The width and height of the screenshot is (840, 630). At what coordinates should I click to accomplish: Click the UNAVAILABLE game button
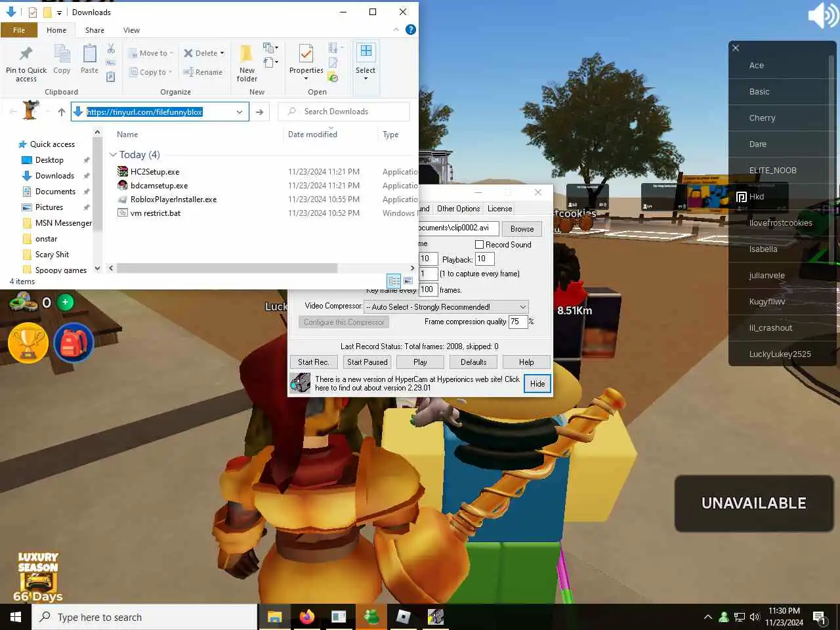[753, 503]
